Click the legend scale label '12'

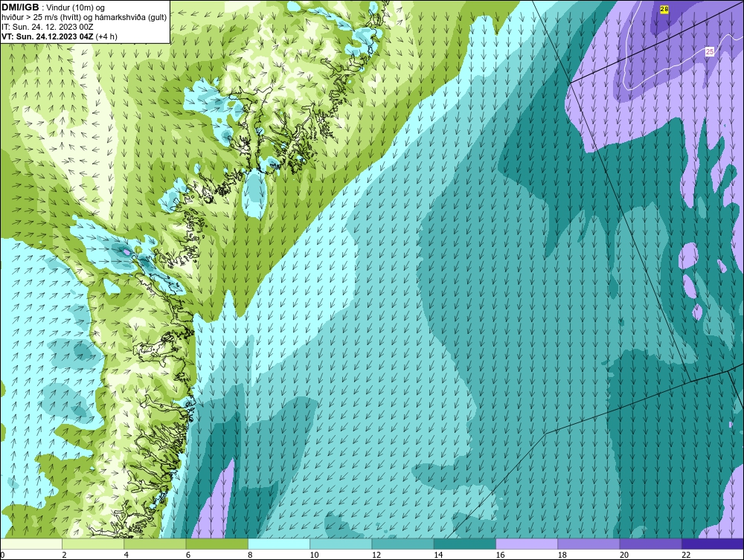click(x=376, y=556)
